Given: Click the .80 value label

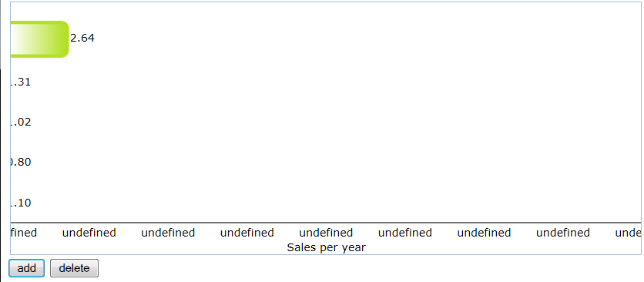Looking at the screenshot, I should (x=21, y=162).
